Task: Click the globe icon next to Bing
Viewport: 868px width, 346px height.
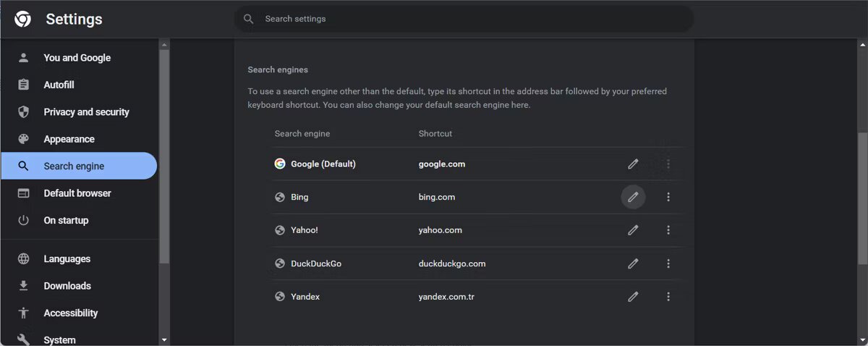Action: [x=280, y=197]
